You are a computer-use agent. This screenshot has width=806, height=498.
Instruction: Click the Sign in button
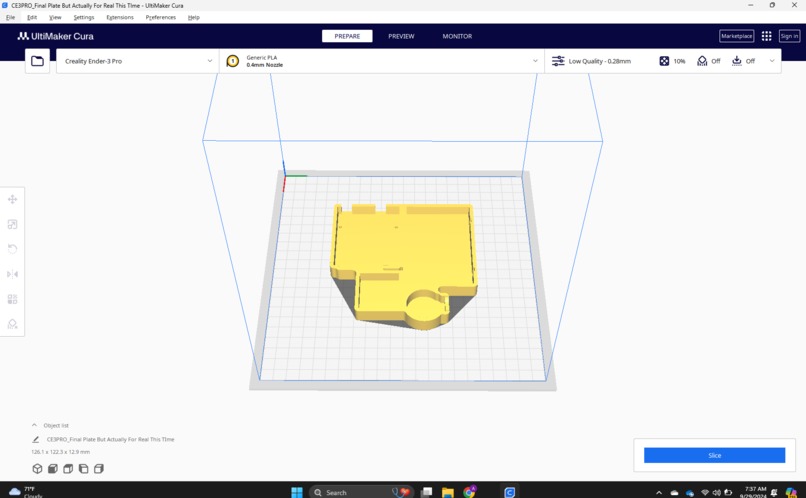pyautogui.click(x=789, y=36)
